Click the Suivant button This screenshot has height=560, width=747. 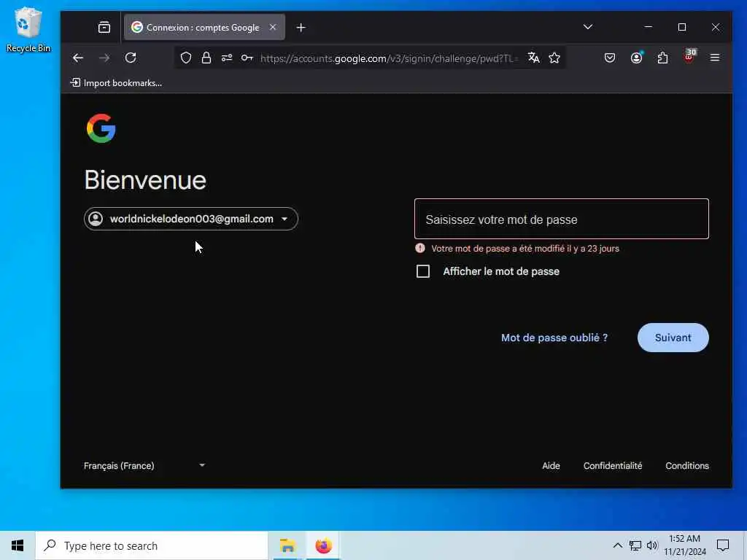click(x=673, y=338)
